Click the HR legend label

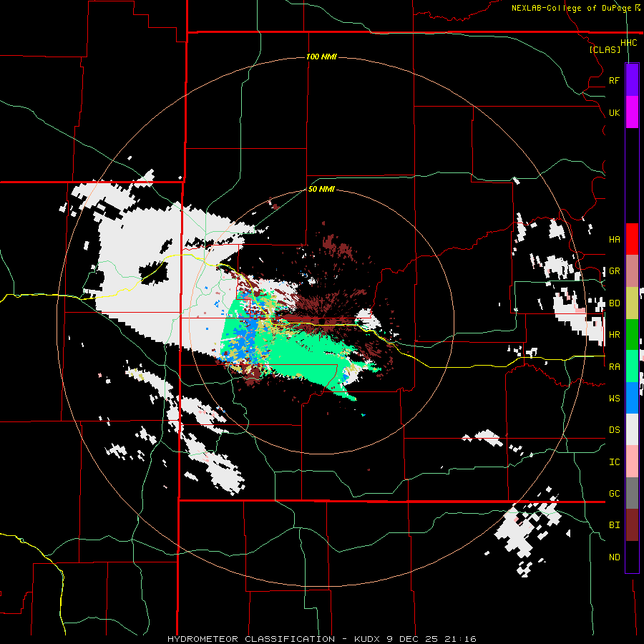[x=614, y=335]
